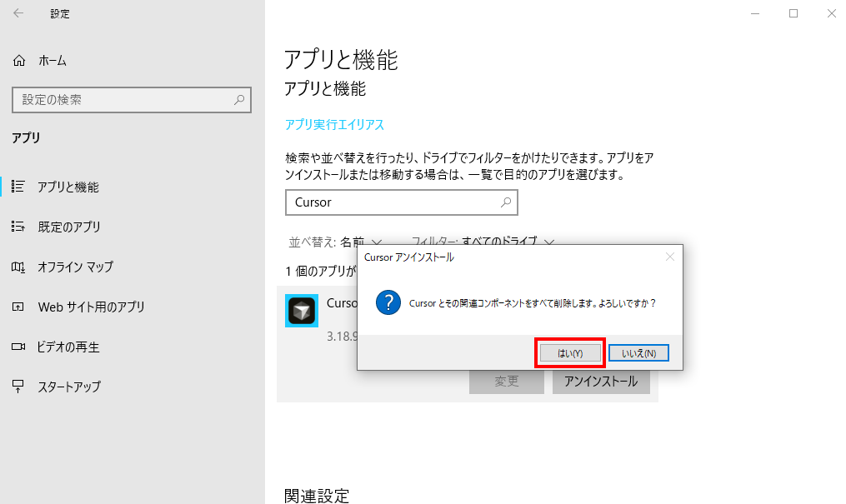Click the アプリと機能 list icon
846x504 pixels.
[18, 187]
